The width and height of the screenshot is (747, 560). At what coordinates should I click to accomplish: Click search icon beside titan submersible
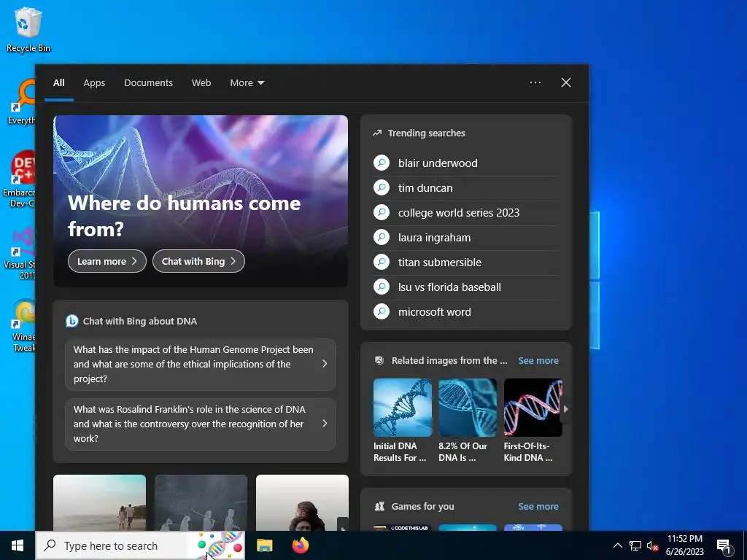click(381, 262)
